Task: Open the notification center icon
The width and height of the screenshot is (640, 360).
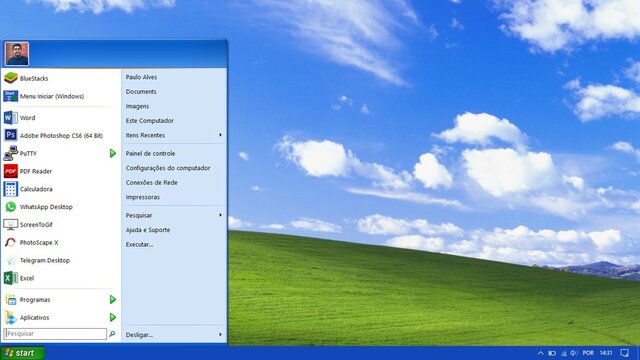Action: [624, 353]
